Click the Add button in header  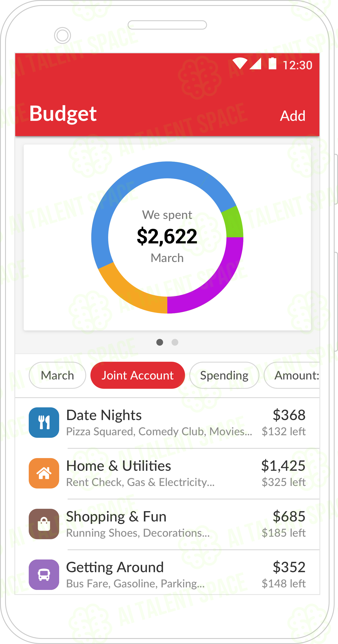[x=293, y=116]
